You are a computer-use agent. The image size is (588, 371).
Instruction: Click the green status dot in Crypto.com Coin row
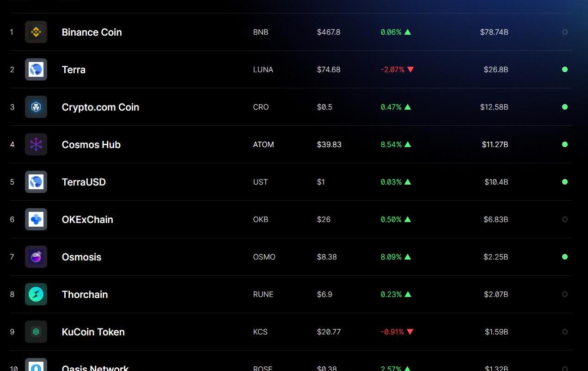565,107
